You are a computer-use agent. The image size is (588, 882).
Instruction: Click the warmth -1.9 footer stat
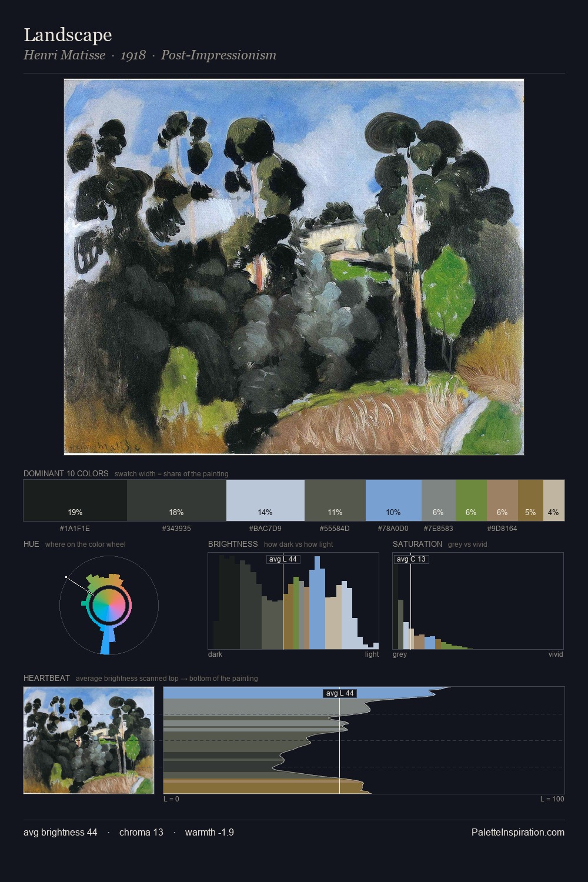[x=209, y=832]
